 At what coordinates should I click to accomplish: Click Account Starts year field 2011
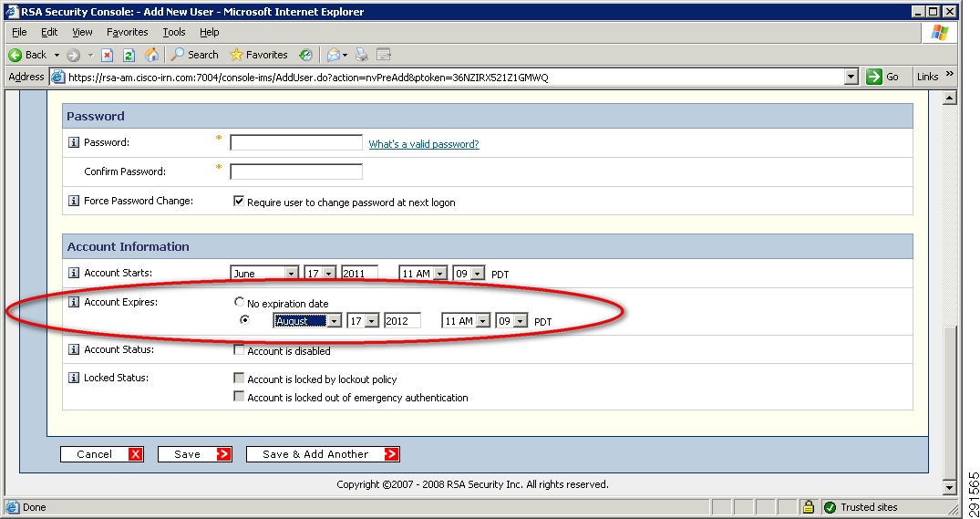click(x=359, y=274)
